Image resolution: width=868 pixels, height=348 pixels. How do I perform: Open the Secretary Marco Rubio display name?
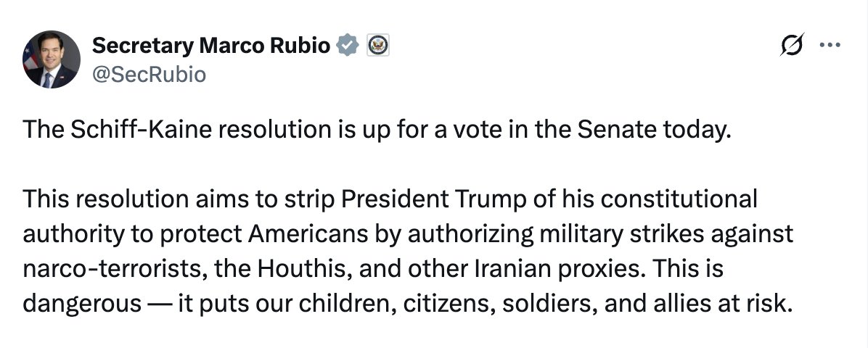[x=212, y=46]
